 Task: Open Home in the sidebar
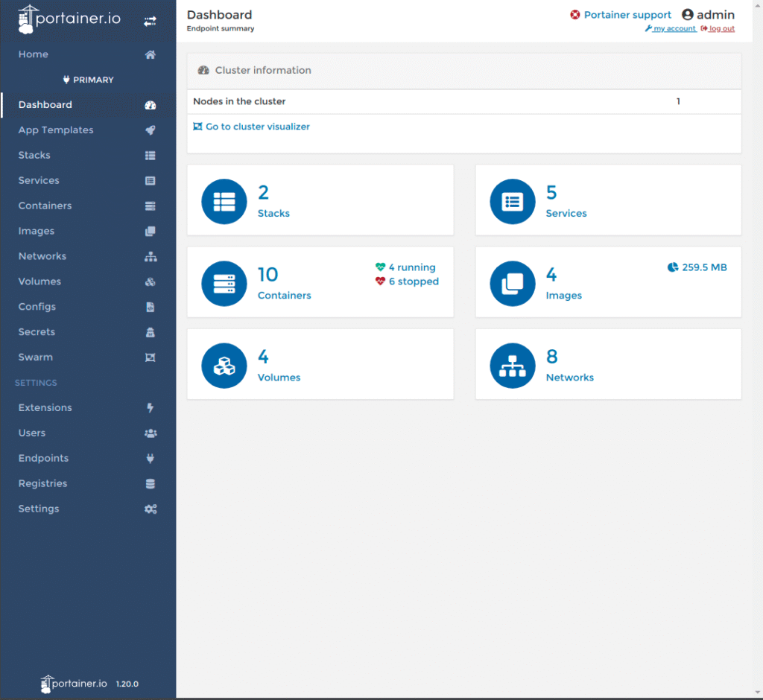[88, 54]
